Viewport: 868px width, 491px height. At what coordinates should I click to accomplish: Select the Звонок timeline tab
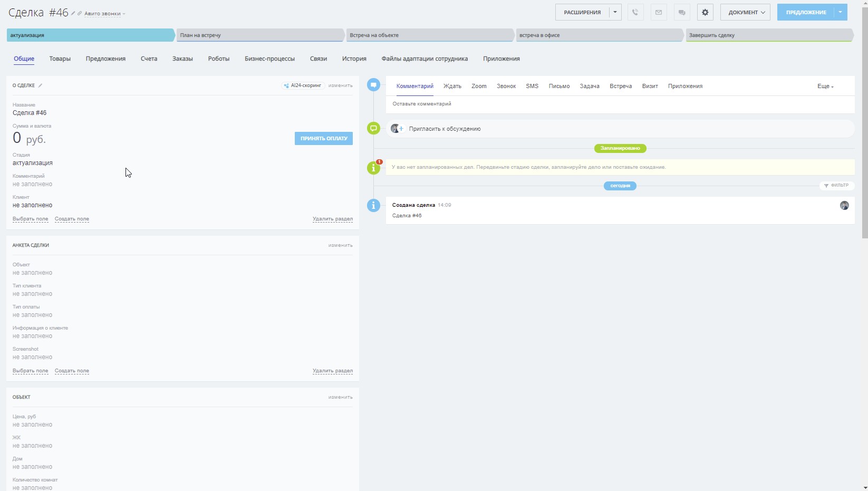tap(506, 86)
